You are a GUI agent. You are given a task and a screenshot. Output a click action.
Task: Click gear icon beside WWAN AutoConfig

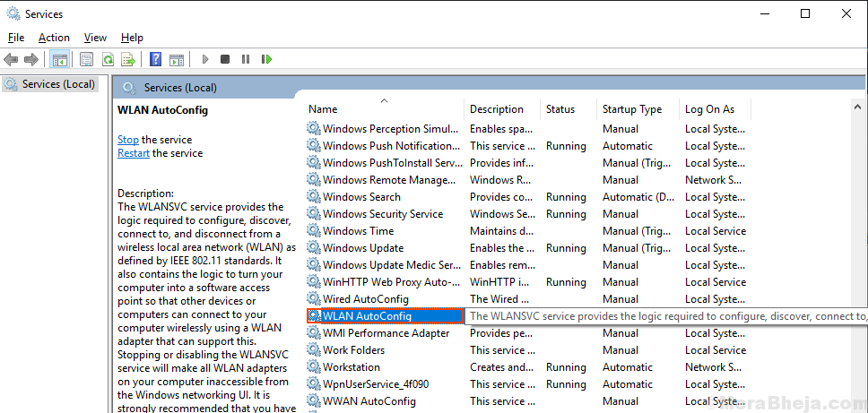tap(314, 401)
